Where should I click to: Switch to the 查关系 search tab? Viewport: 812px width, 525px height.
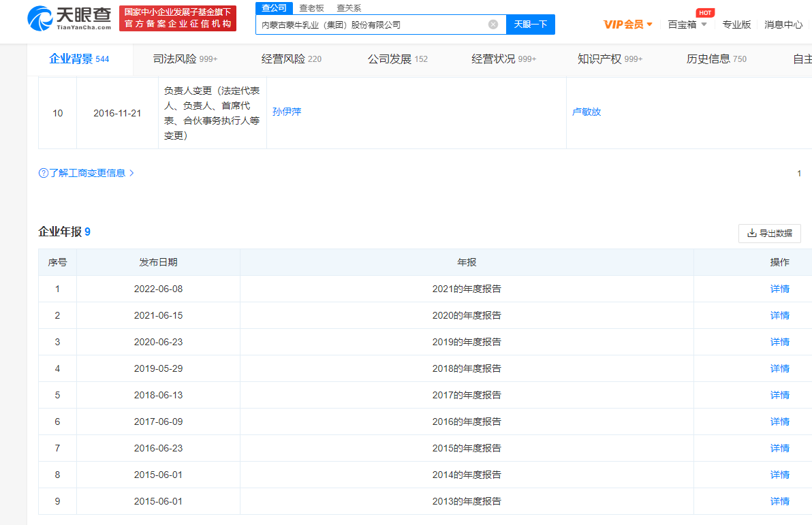[x=349, y=7]
